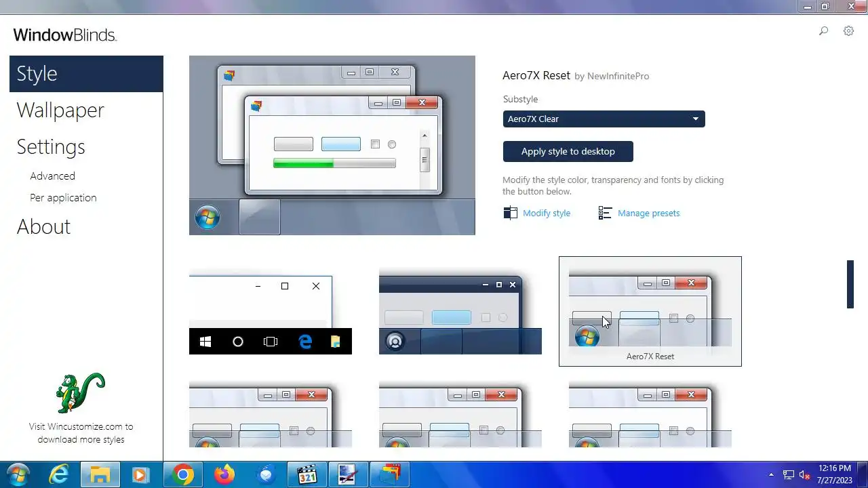This screenshot has height=488, width=868.
Task: Click the network tray icon
Action: click(789, 475)
